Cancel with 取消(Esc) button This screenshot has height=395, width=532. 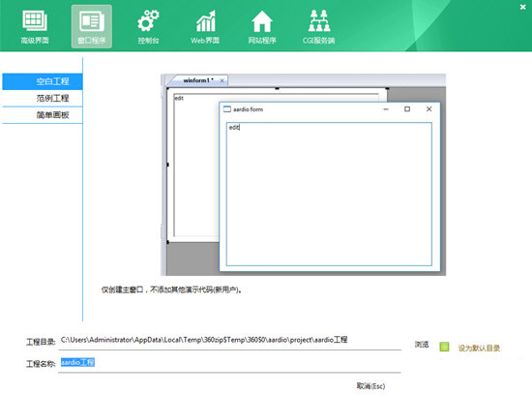[x=370, y=386]
